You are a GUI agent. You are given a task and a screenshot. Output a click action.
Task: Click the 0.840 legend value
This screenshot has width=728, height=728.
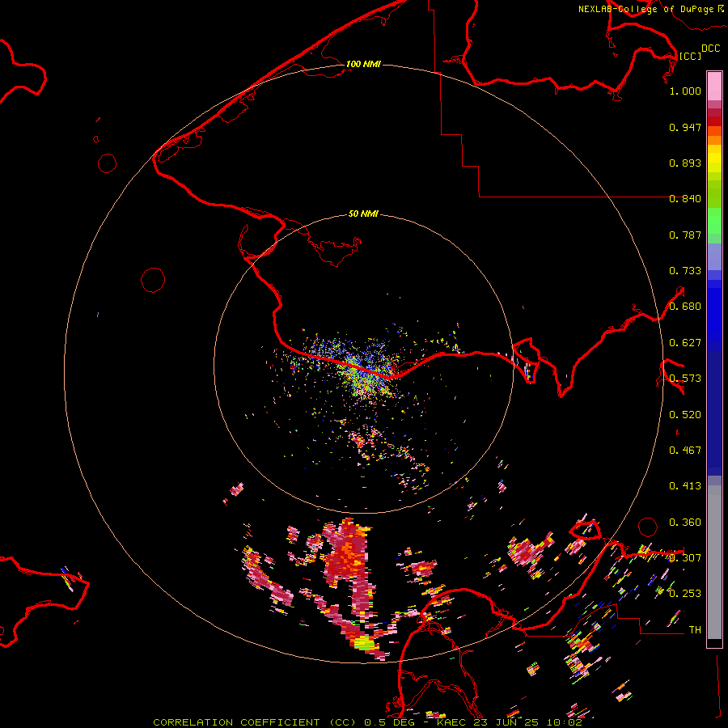[685, 199]
